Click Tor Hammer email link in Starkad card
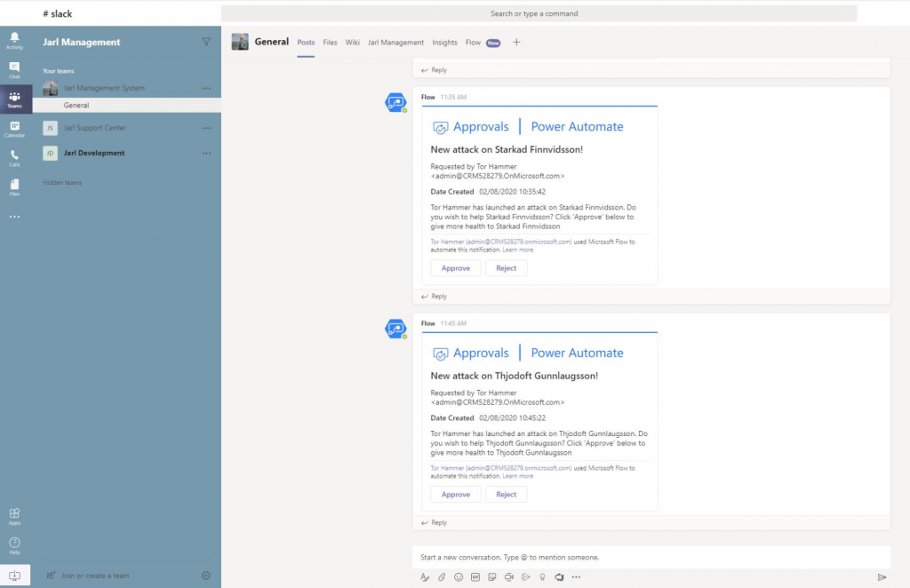The image size is (910, 588). [x=501, y=242]
